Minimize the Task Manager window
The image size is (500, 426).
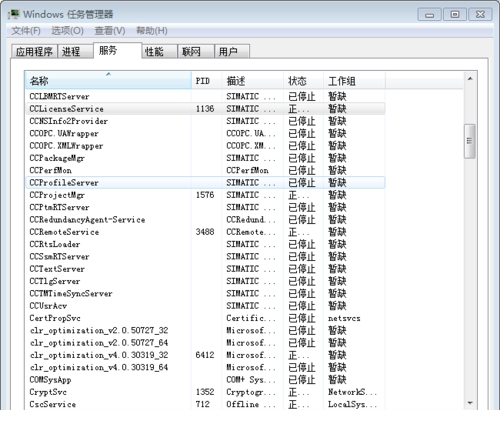click(430, 15)
